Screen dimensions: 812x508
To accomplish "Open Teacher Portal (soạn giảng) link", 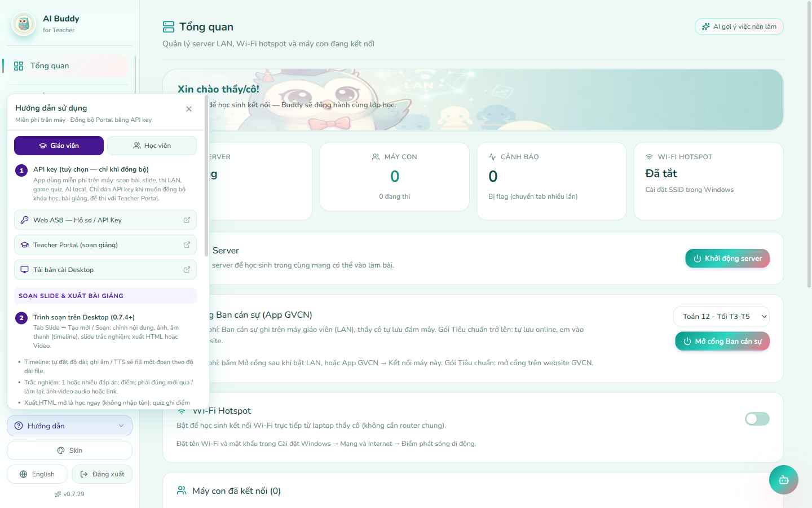I will pos(105,245).
